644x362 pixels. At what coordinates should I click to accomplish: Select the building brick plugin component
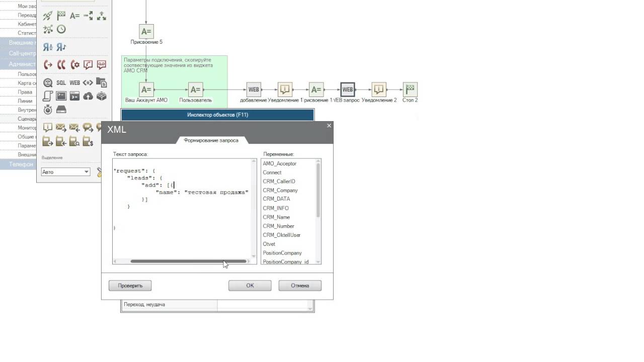pos(102,96)
